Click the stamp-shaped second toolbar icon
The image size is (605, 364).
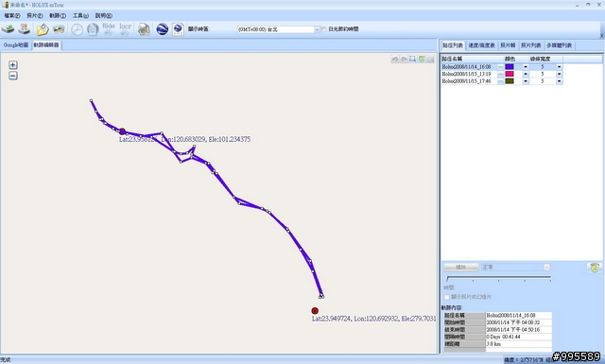tap(25, 29)
